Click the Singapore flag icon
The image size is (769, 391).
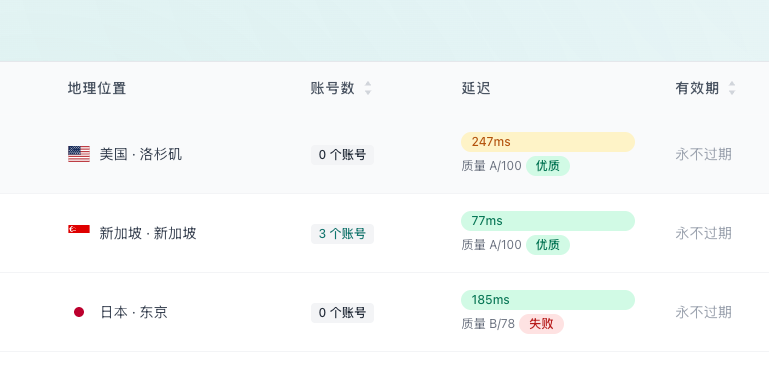[x=79, y=229]
